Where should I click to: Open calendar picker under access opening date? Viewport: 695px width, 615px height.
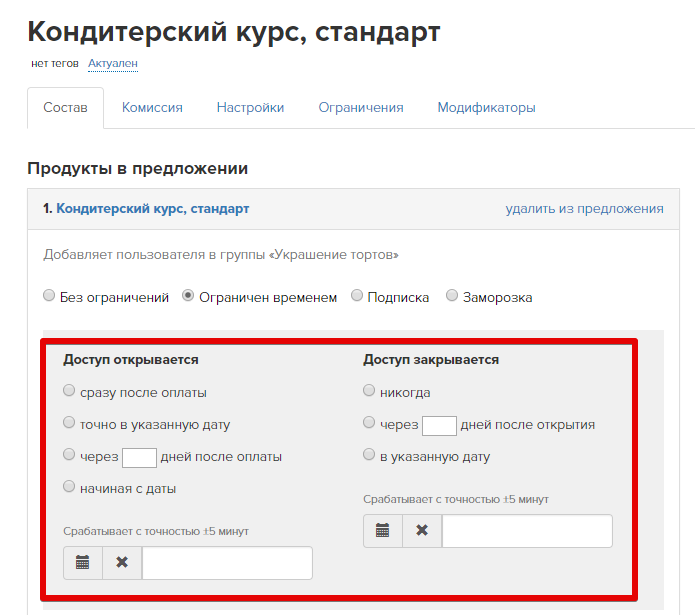tap(83, 563)
